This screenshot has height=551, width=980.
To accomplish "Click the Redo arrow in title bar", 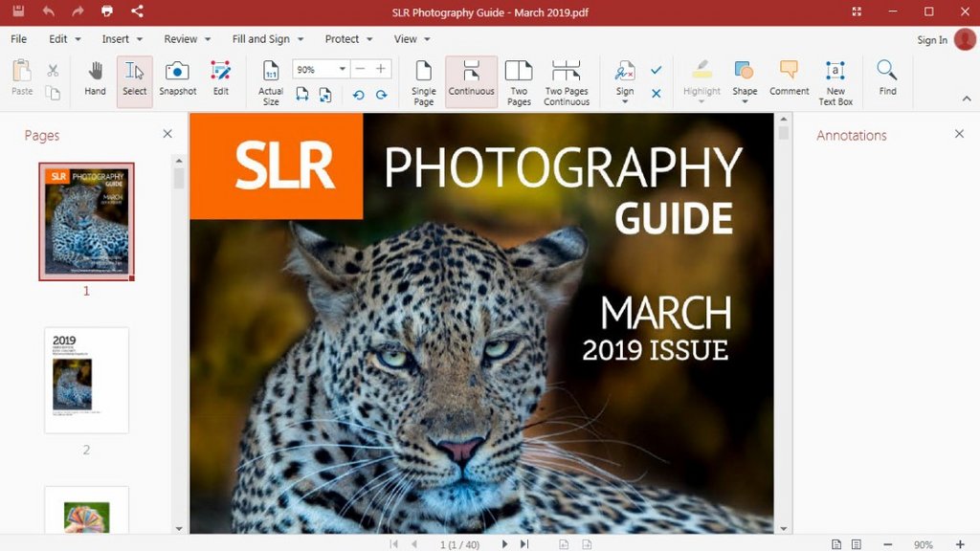I will (78, 11).
